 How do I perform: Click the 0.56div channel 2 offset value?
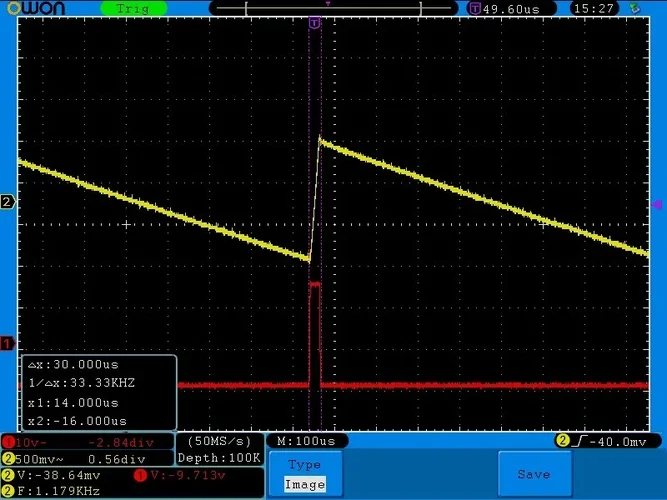[117, 459]
